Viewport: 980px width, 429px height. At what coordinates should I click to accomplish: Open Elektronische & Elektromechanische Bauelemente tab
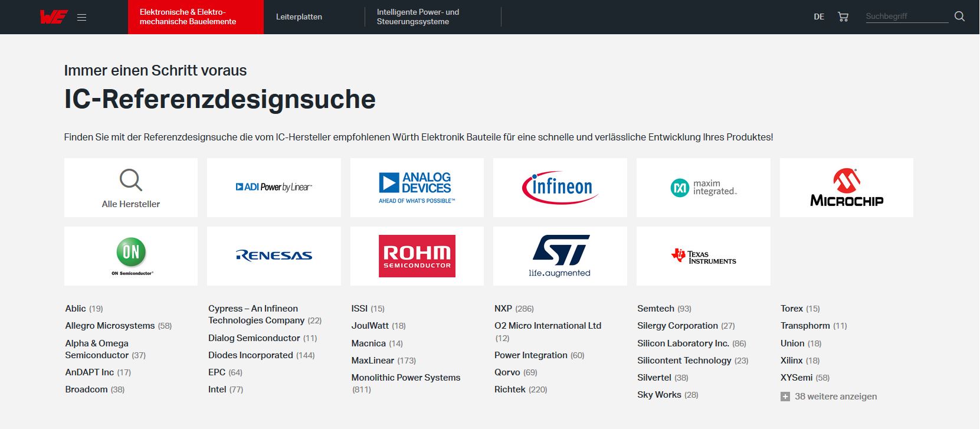(196, 17)
